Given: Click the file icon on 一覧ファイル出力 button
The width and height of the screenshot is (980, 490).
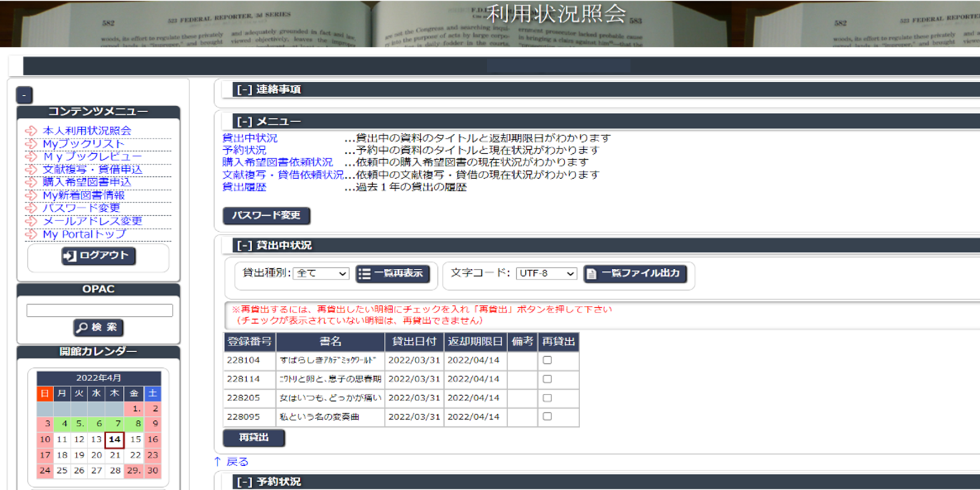Looking at the screenshot, I should pos(591,274).
